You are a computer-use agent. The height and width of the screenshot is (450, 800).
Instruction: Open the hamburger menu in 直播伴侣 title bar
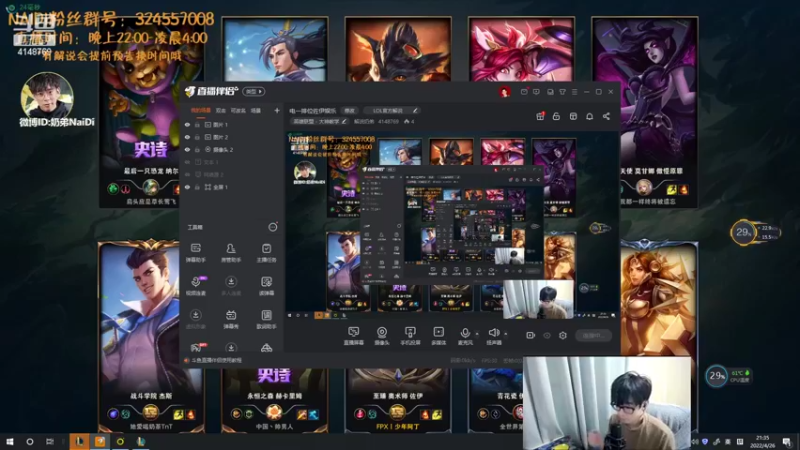click(574, 92)
